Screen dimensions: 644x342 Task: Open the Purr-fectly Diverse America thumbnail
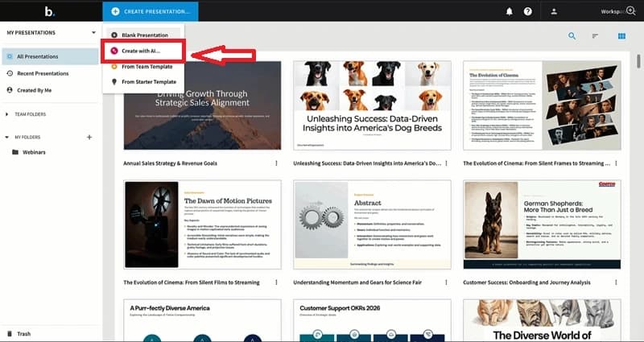[x=203, y=320]
